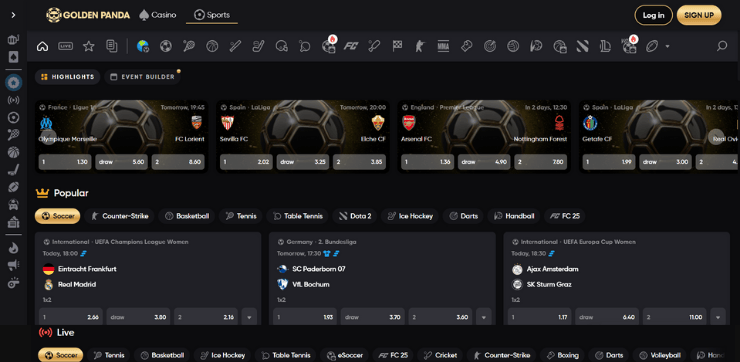The image size is (740, 362).
Task: Select the soccer ball sport icon
Action: tap(166, 46)
